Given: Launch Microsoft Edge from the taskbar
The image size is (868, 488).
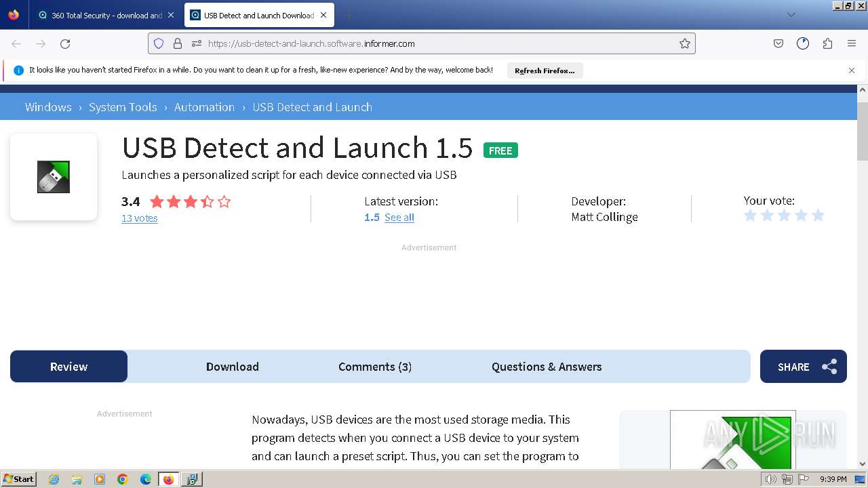Looking at the screenshot, I should point(146,479).
